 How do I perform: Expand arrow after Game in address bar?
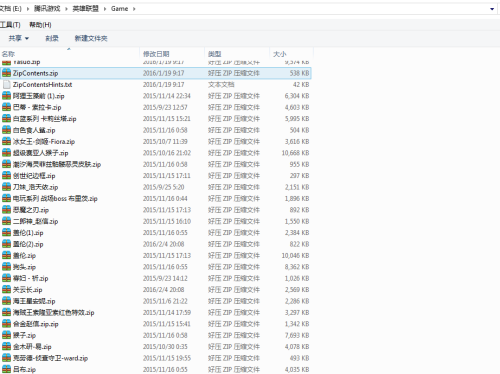(134, 9)
